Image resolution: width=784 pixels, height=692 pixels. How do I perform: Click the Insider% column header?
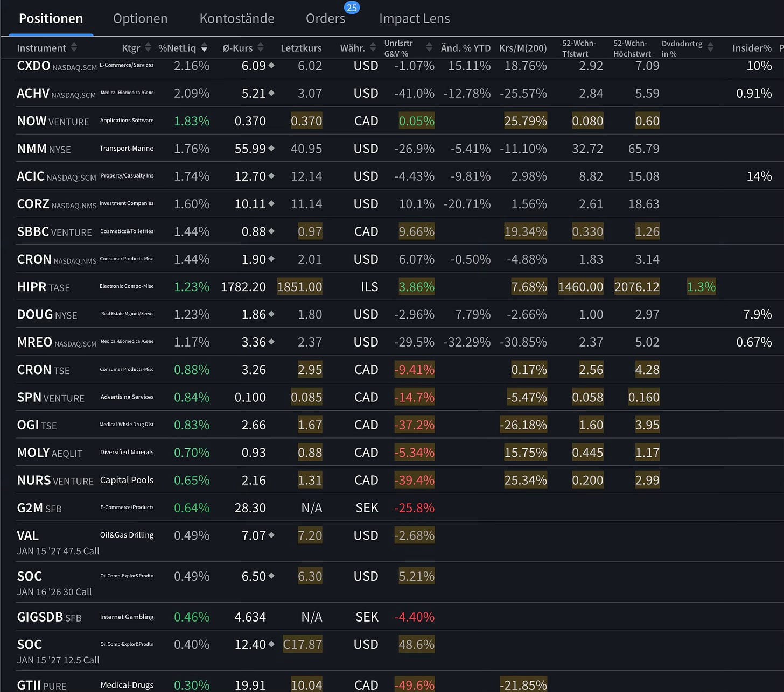(x=752, y=48)
